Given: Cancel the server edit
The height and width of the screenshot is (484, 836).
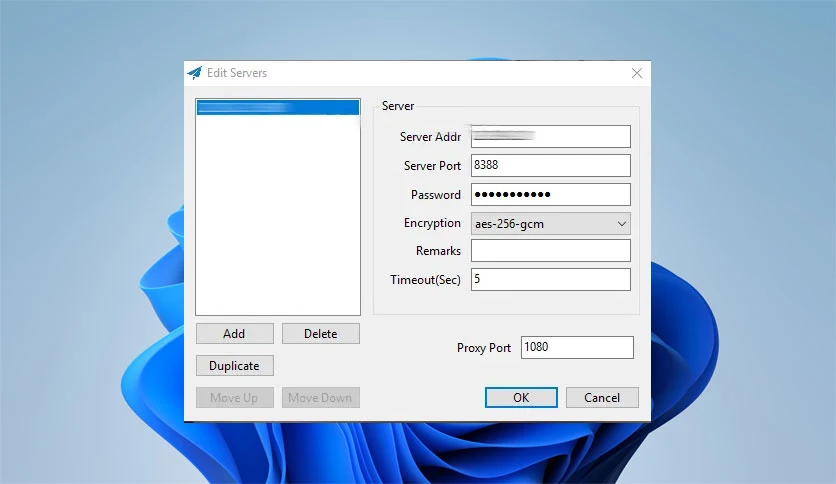Looking at the screenshot, I should click(602, 398).
